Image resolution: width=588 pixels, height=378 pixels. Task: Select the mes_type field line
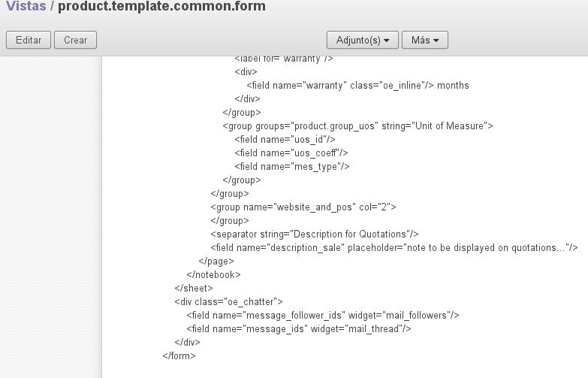pos(292,167)
